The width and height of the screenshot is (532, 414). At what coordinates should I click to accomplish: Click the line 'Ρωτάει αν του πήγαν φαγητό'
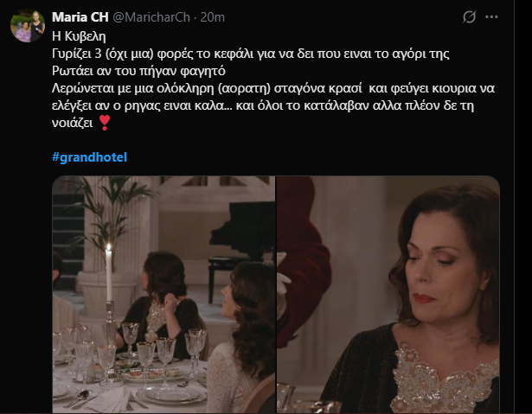(138, 71)
